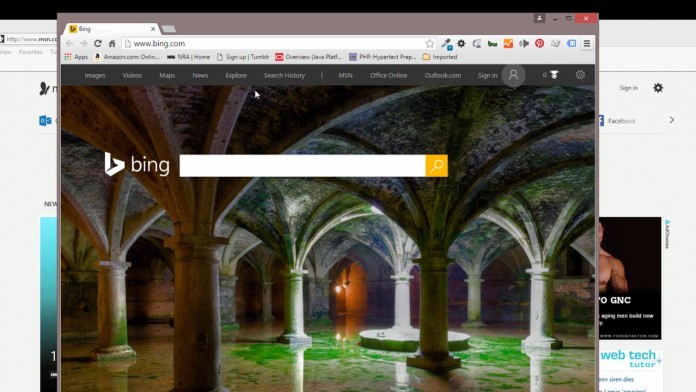Open the Bing rewards medal icon
The image size is (696, 392).
(x=554, y=75)
